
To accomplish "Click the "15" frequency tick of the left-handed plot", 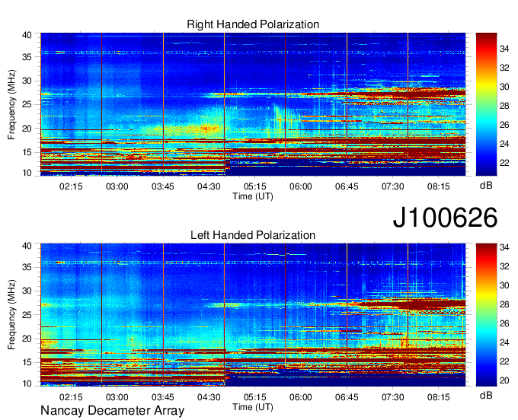I will click(27, 363).
